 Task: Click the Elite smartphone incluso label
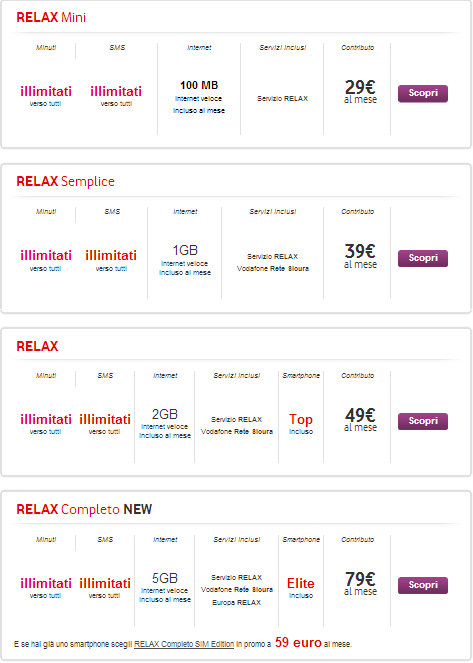point(301,588)
